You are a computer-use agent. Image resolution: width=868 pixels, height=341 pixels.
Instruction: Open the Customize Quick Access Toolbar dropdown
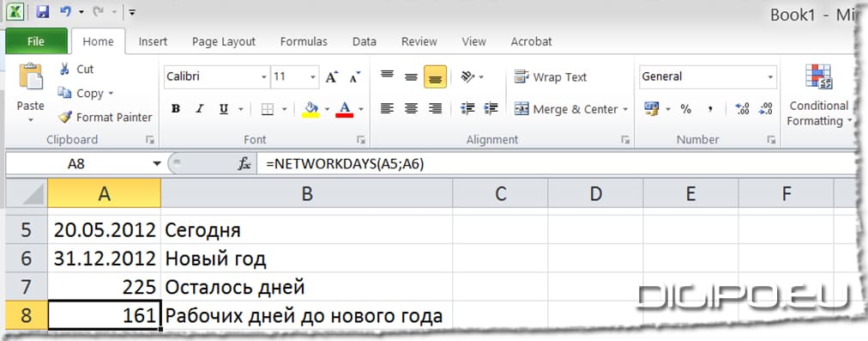(x=132, y=12)
